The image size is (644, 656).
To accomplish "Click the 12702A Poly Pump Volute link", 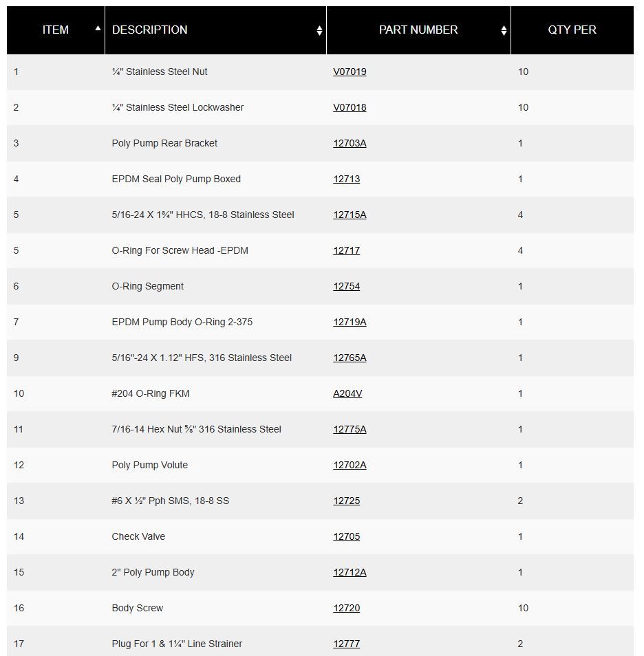I will 350,465.
